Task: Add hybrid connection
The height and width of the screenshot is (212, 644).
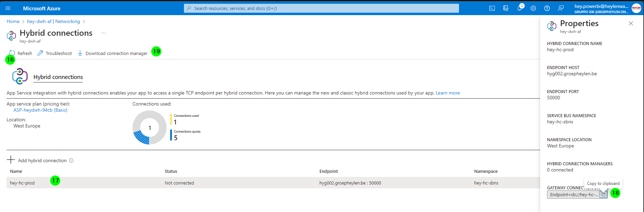Action: pos(37,160)
